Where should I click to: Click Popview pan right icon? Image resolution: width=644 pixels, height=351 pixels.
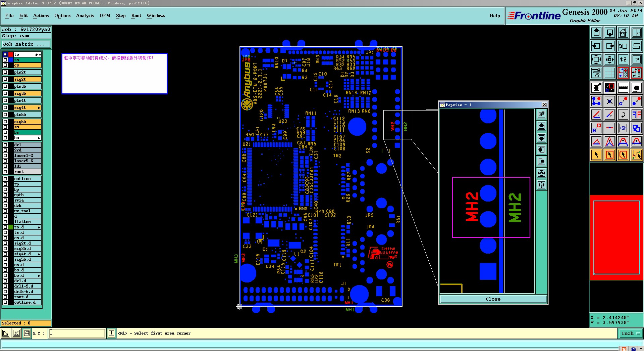click(x=541, y=162)
